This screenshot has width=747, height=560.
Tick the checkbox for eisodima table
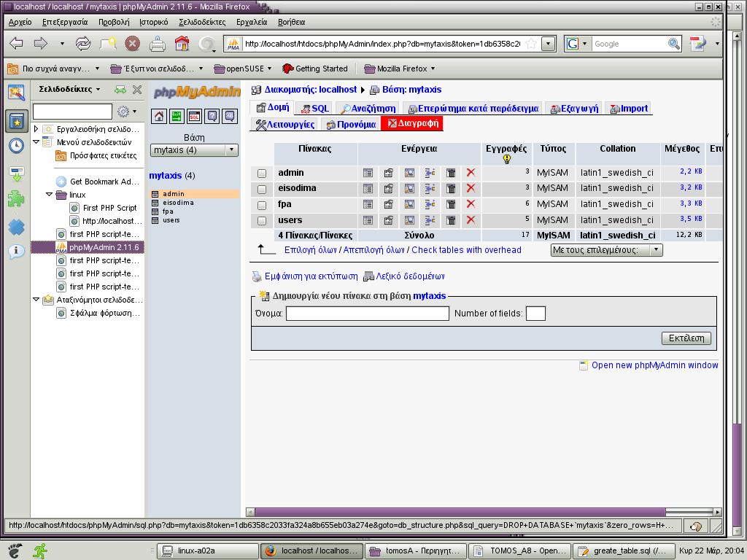click(262, 190)
